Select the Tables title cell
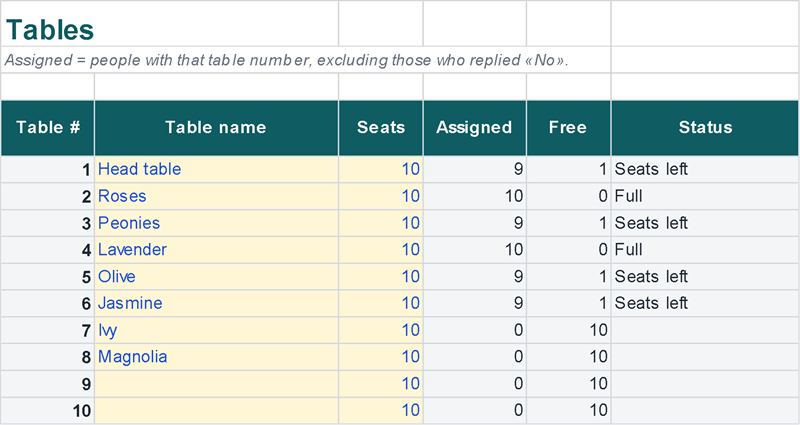 point(169,23)
